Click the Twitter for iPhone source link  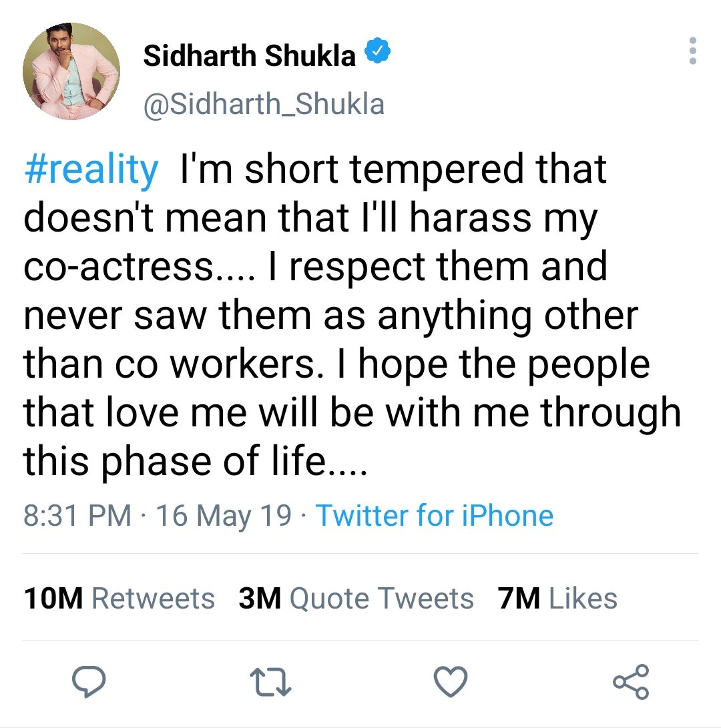(435, 515)
